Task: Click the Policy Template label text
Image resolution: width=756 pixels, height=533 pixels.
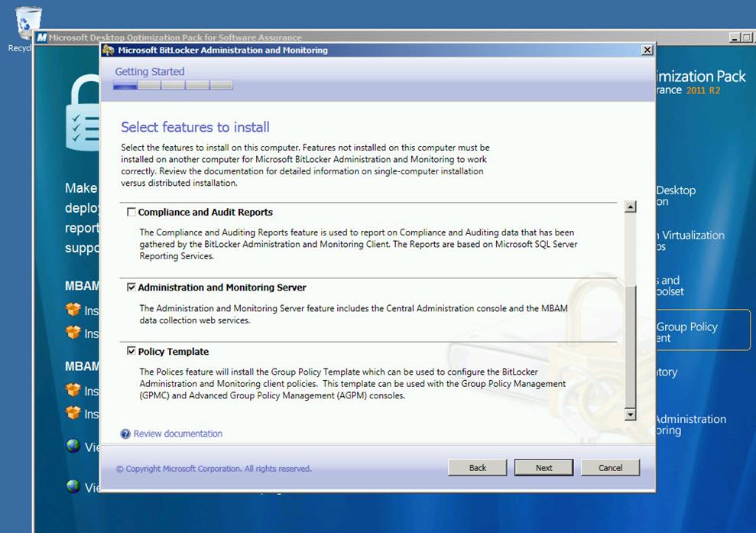Action: (x=174, y=352)
